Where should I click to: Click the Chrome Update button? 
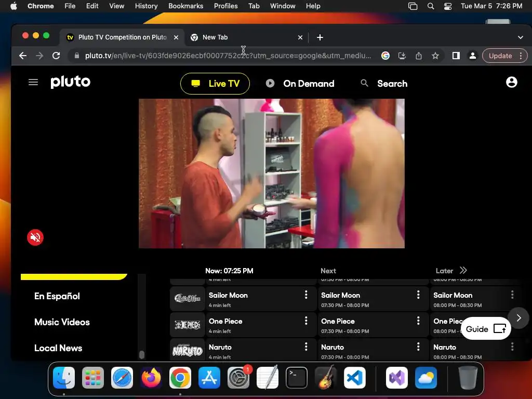point(500,56)
